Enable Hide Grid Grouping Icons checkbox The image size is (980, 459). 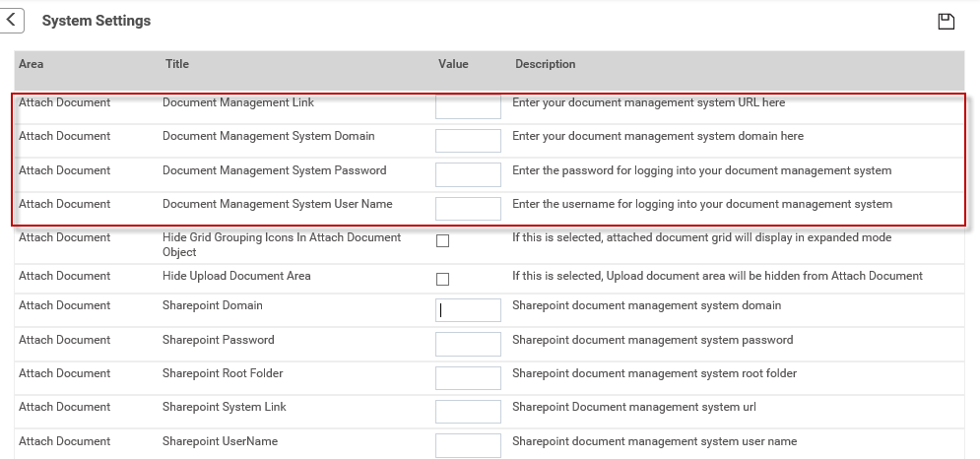(442, 240)
